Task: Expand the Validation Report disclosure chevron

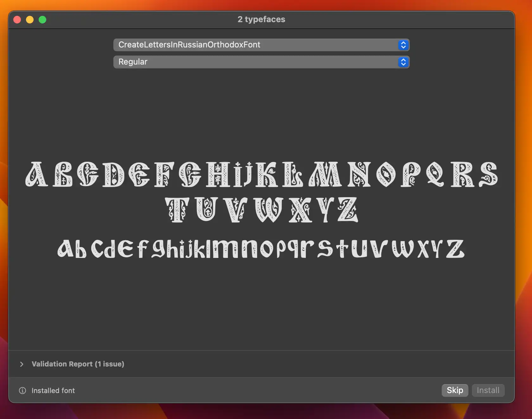Action: 22,364
